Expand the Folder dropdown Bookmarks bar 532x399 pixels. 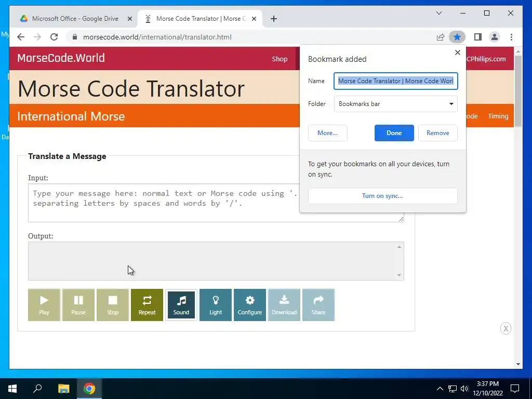coord(395,104)
